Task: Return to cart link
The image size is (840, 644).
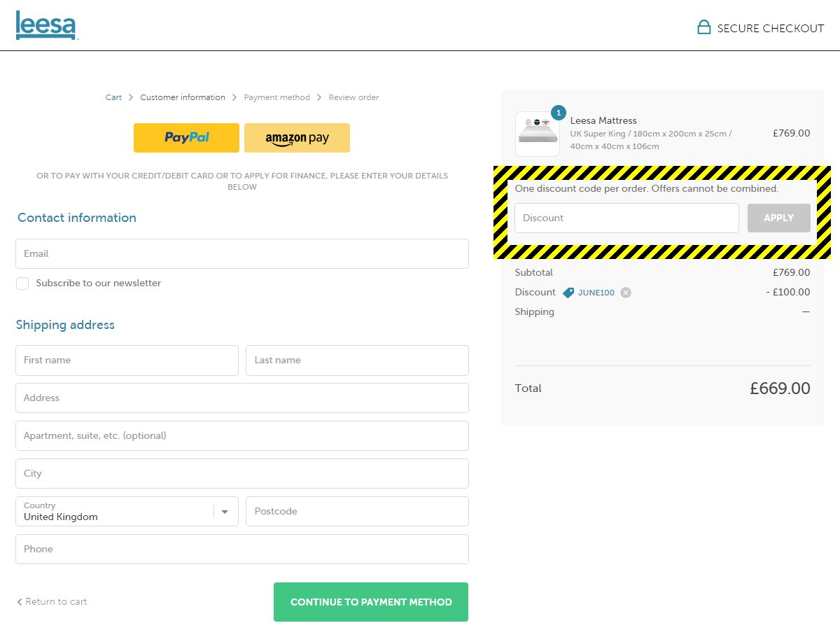Action: point(52,601)
